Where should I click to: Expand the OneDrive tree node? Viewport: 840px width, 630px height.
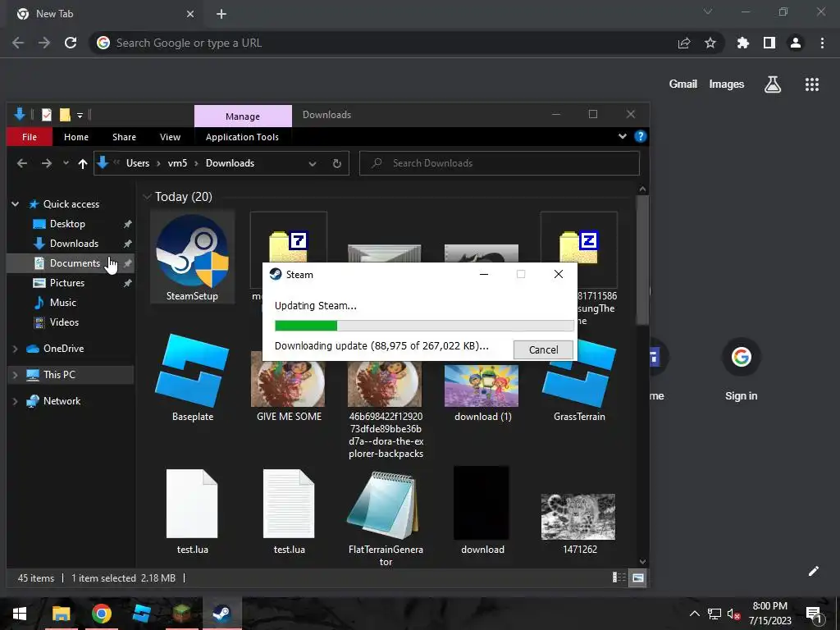click(x=15, y=349)
